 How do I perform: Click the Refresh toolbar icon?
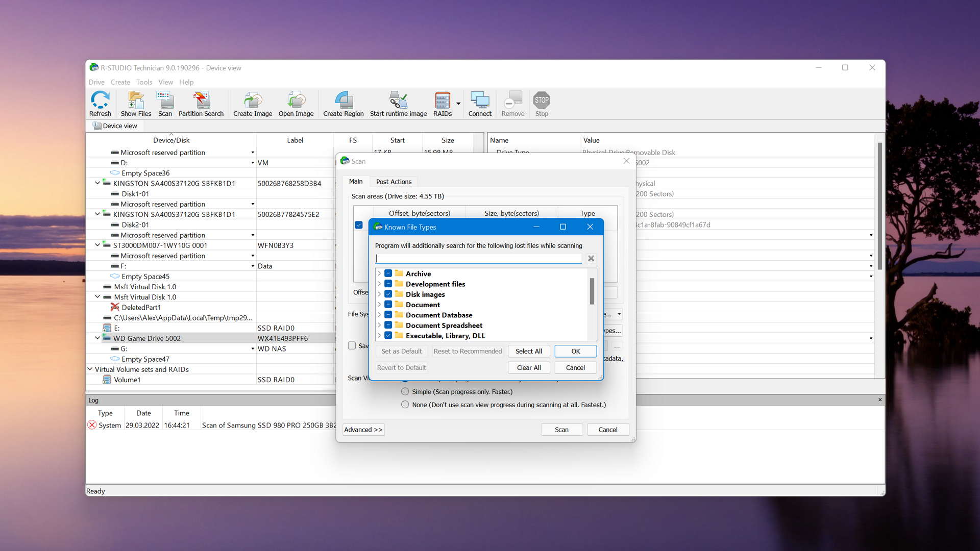pyautogui.click(x=100, y=104)
